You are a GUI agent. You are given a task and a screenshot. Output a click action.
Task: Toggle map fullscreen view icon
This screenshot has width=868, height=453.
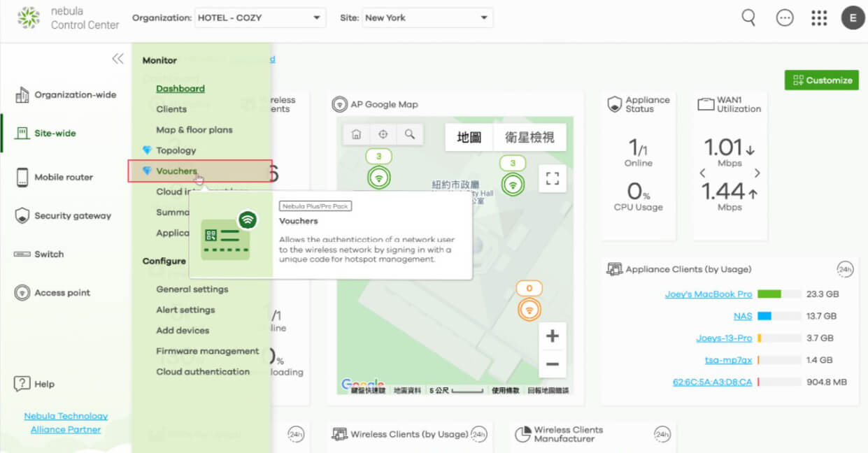552,178
